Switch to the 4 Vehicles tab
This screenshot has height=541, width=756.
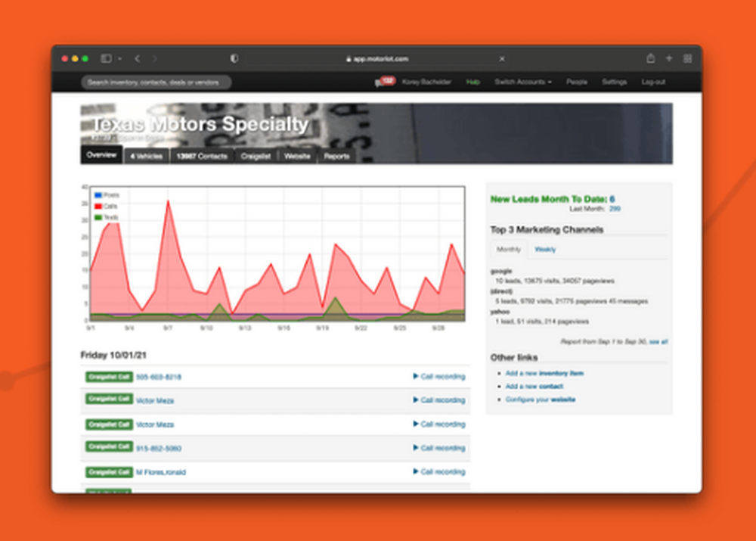[147, 157]
